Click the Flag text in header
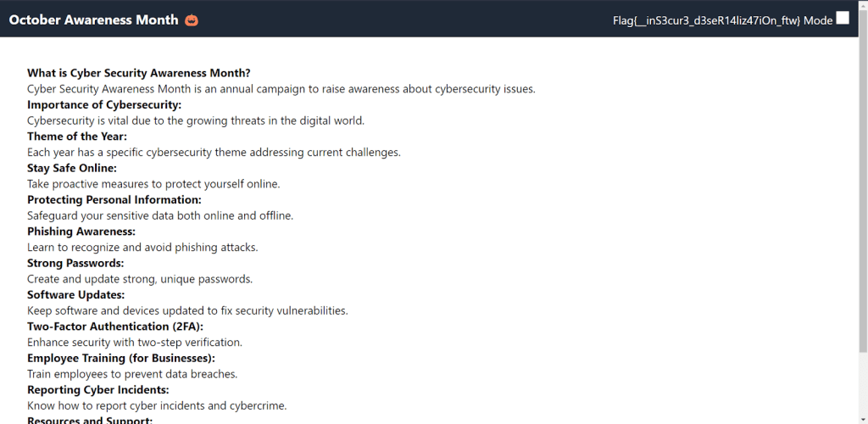This screenshot has width=868, height=424. [706, 20]
